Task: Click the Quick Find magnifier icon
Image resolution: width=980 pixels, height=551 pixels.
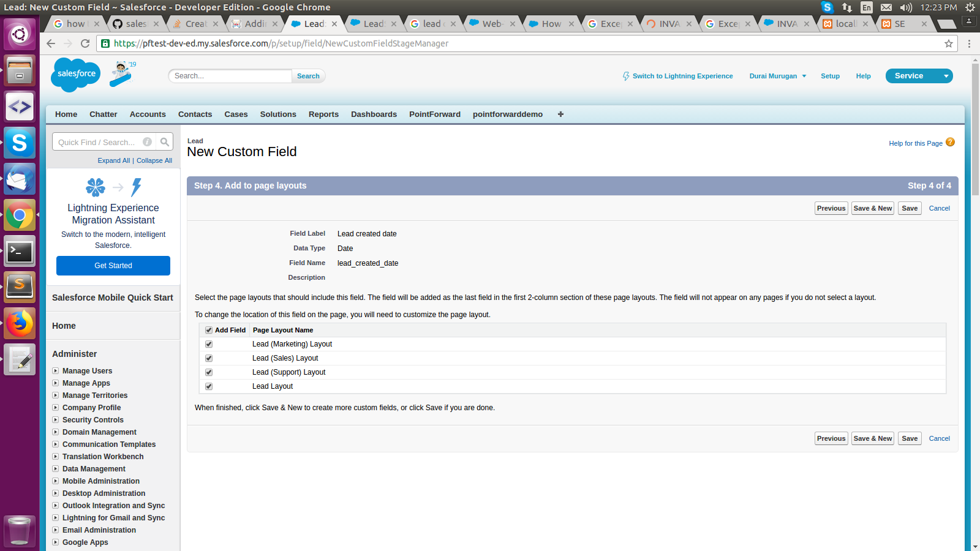Action: pyautogui.click(x=165, y=142)
